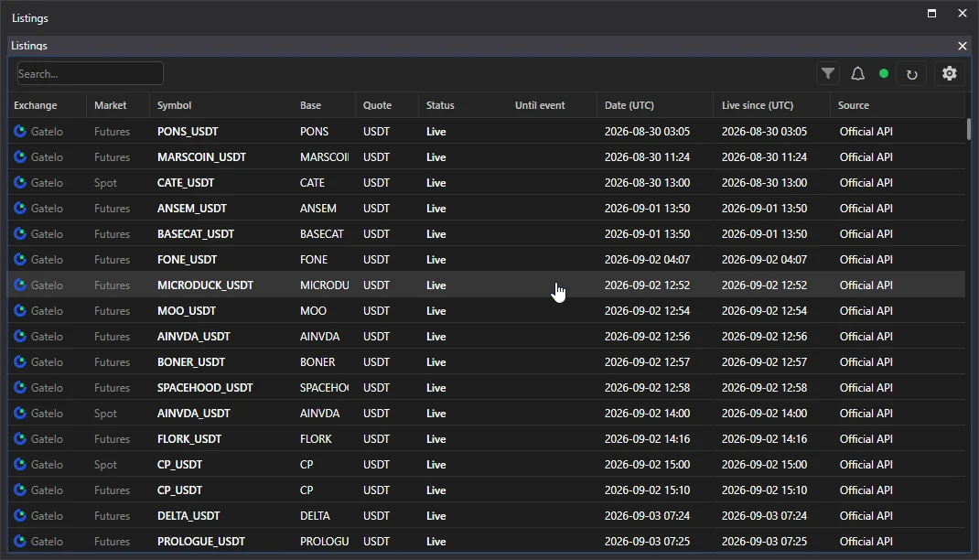
Task: Click the BASECAT base cell
Action: pyautogui.click(x=321, y=233)
